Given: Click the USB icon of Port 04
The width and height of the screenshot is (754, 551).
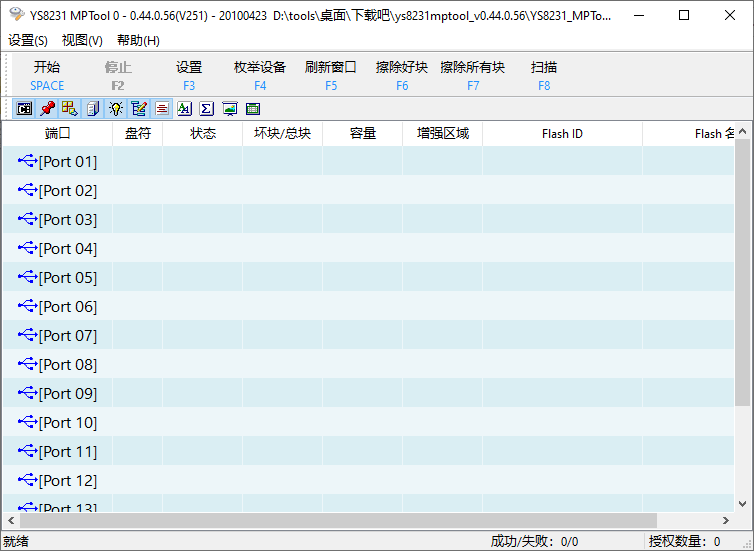Looking at the screenshot, I should [x=28, y=248].
